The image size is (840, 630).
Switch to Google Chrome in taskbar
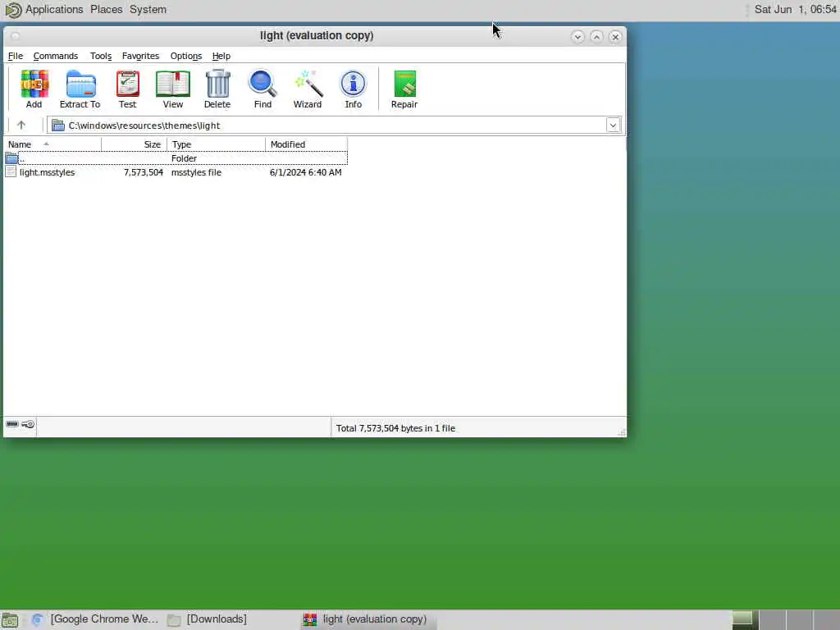point(95,619)
